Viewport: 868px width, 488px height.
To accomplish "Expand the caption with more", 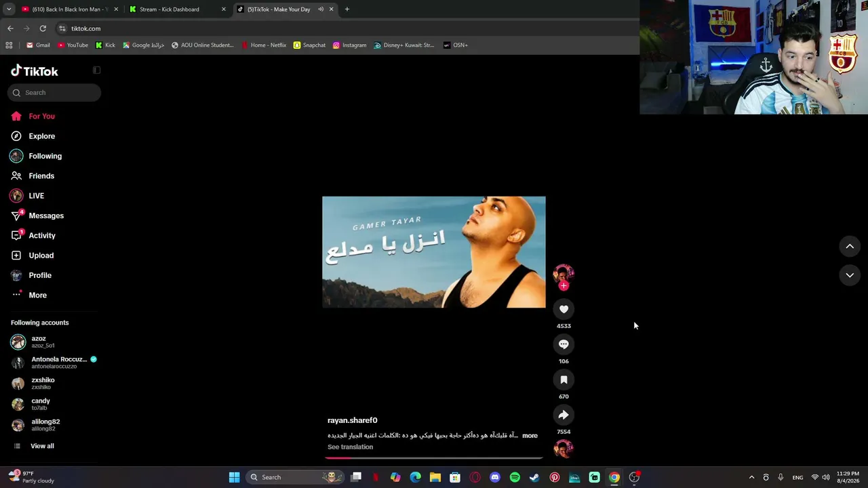I will click(x=530, y=436).
